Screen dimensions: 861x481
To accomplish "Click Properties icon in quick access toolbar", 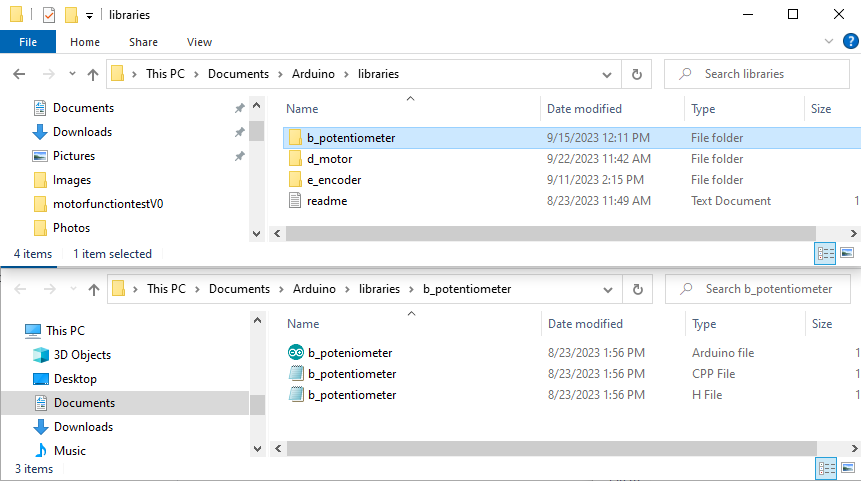I will coord(48,15).
